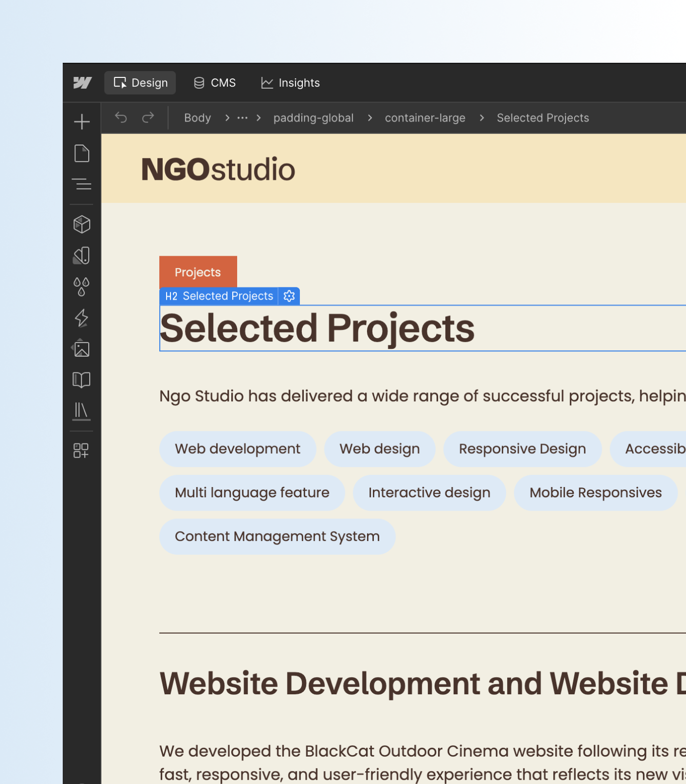Click the Interactive design tag
Image resolution: width=686 pixels, height=784 pixels.
click(x=429, y=493)
